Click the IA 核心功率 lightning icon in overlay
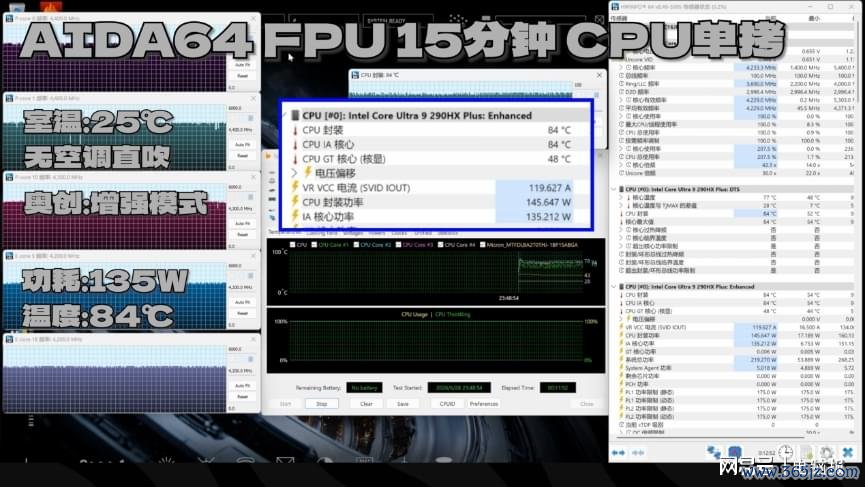This screenshot has height=487, width=865. click(x=295, y=216)
